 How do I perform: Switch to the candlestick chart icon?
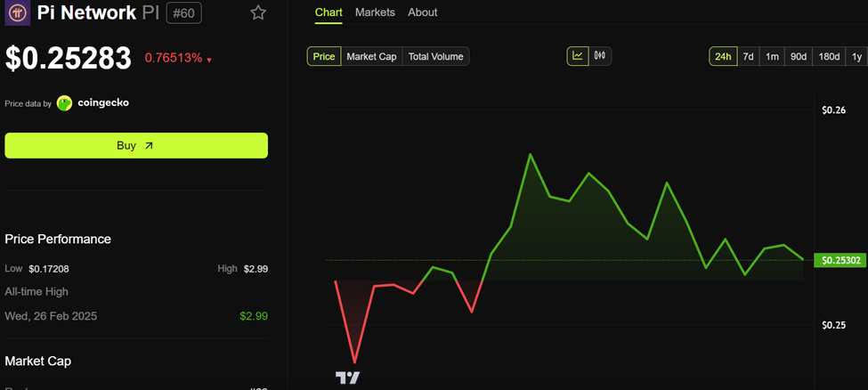point(600,56)
